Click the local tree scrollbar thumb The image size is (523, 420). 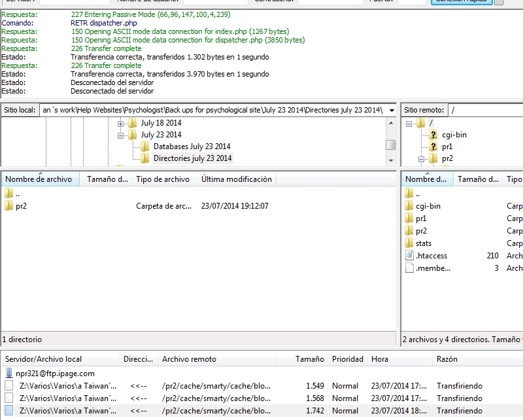coord(390,145)
